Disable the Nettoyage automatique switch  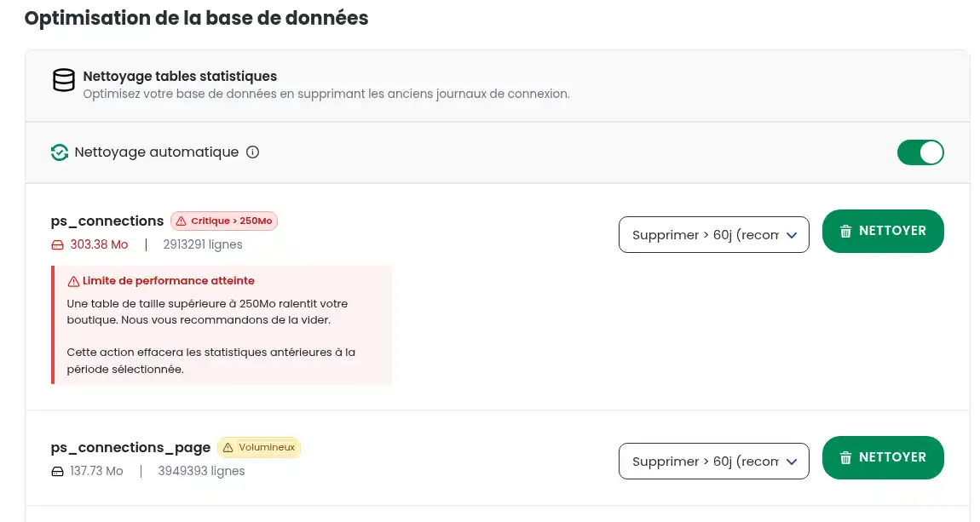pos(920,152)
